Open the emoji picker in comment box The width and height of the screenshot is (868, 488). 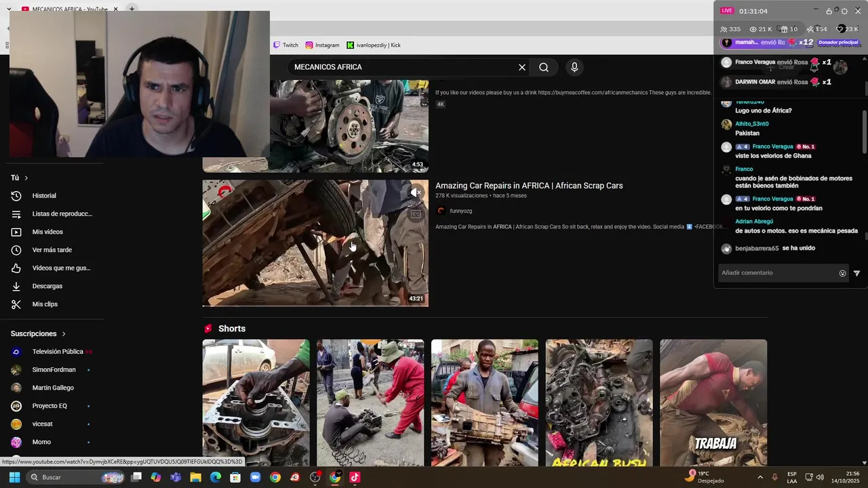point(843,273)
